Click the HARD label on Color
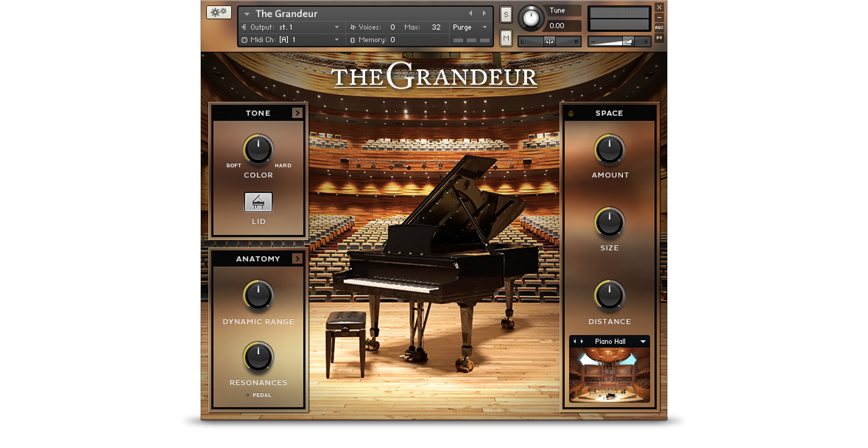This screenshot has height=448, width=868. tap(283, 166)
